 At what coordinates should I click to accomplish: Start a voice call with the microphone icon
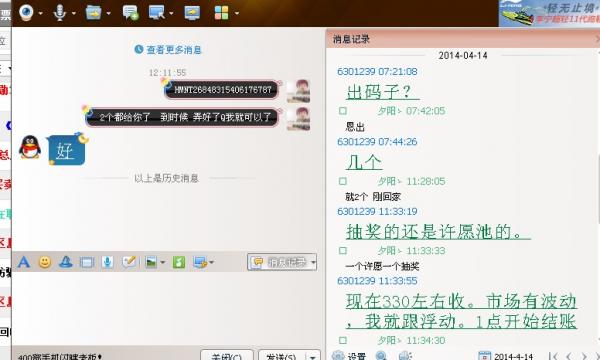[x=60, y=13]
